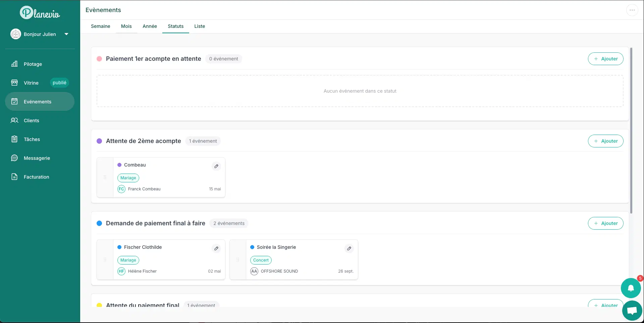
Task: Open the Clients people icon
Action: click(14, 120)
